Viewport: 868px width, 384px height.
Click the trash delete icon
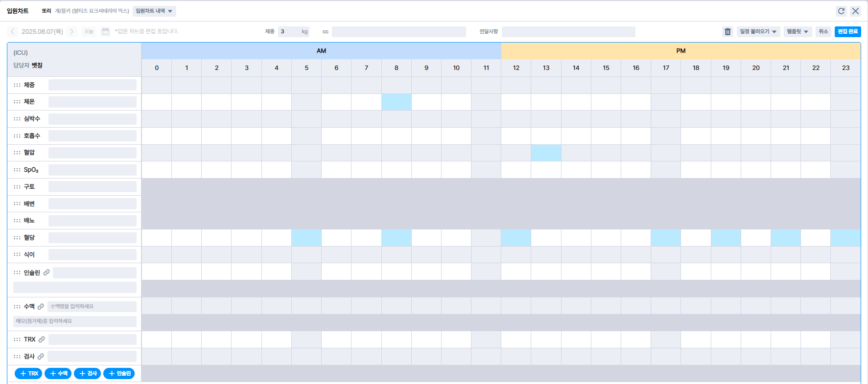(x=727, y=32)
